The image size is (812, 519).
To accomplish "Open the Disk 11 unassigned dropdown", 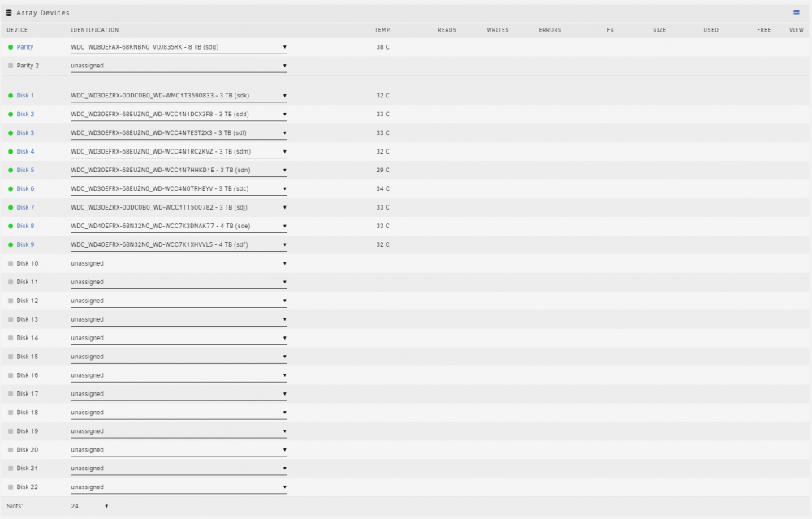I will [179, 283].
